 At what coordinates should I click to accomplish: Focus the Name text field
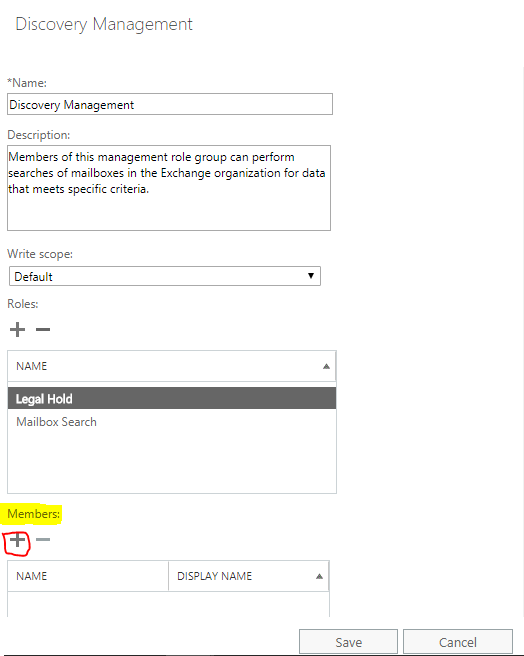170,104
